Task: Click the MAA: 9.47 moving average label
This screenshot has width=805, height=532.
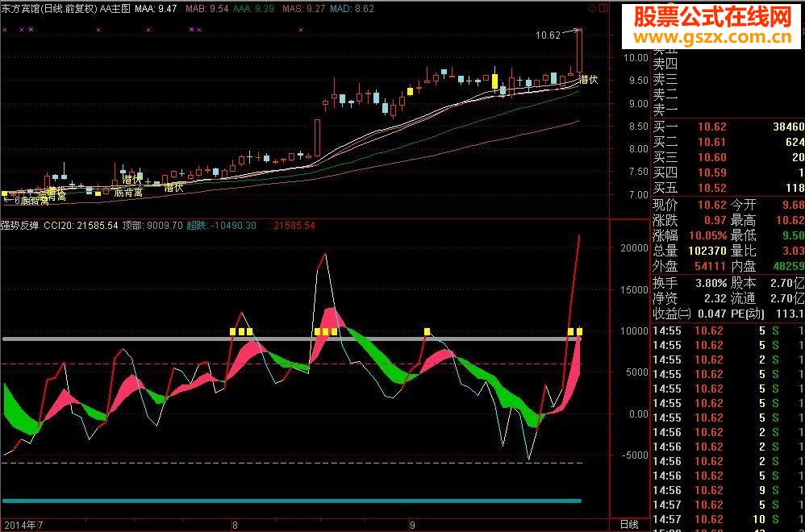Action: [x=156, y=9]
